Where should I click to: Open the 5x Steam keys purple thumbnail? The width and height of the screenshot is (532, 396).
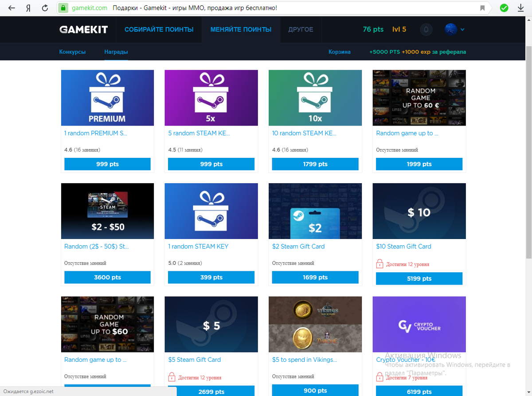(x=211, y=98)
